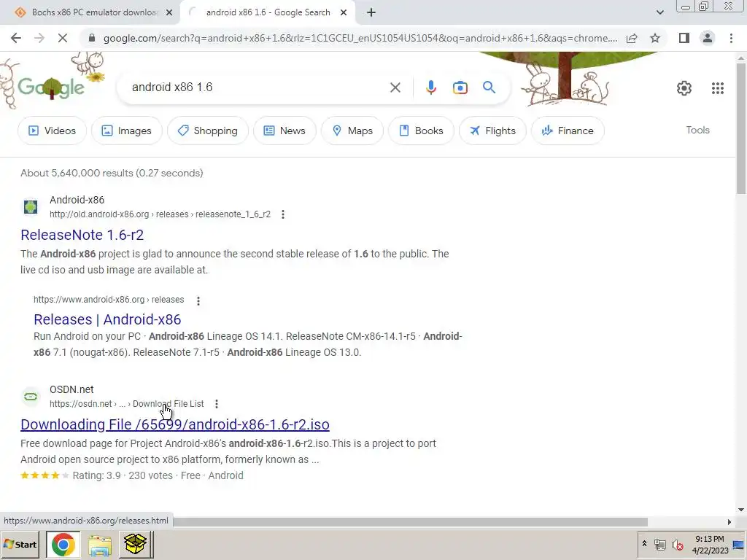Open Google quick settings gear
The width and height of the screenshot is (747, 560).
[684, 88]
